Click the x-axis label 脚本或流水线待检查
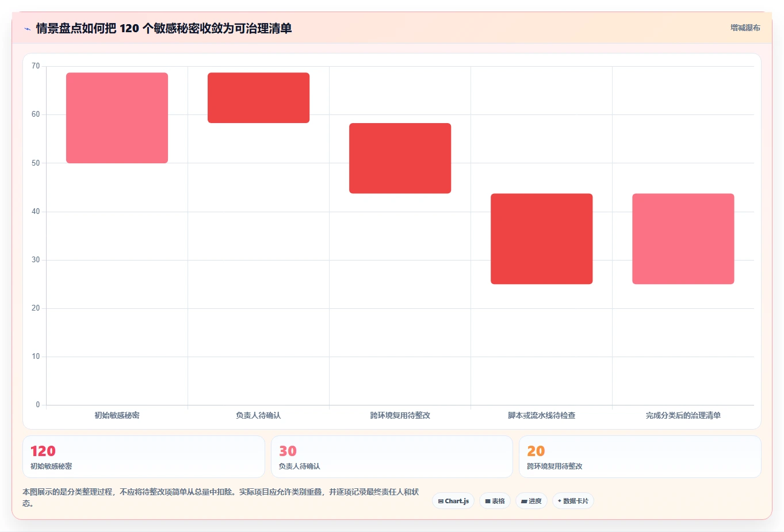The height and width of the screenshot is (532, 784). point(541,415)
